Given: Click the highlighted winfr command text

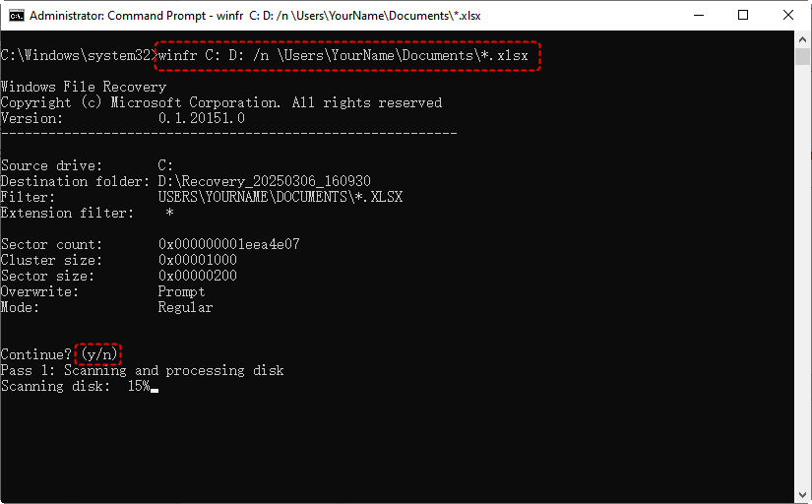Looking at the screenshot, I should (347, 56).
